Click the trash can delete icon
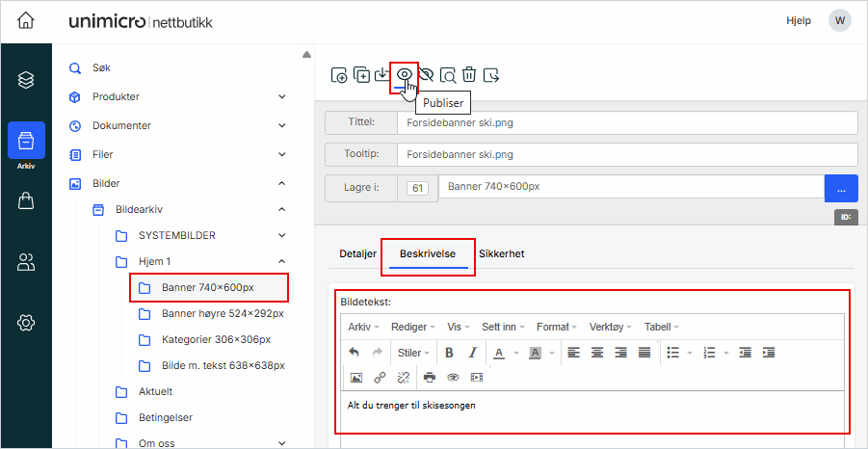This screenshot has width=868, height=449. [x=469, y=74]
